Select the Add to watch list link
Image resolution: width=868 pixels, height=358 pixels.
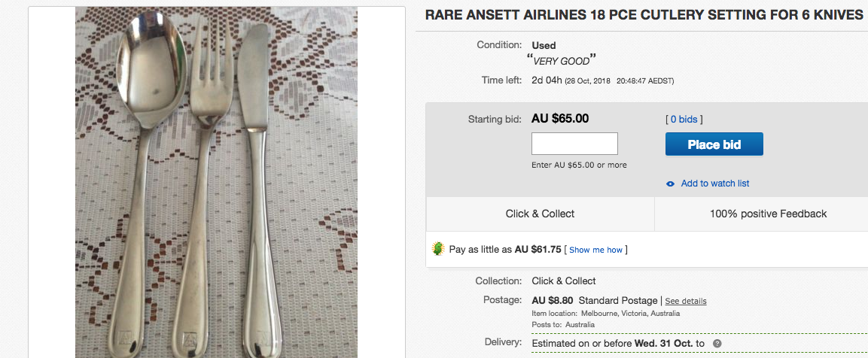pyautogui.click(x=714, y=184)
